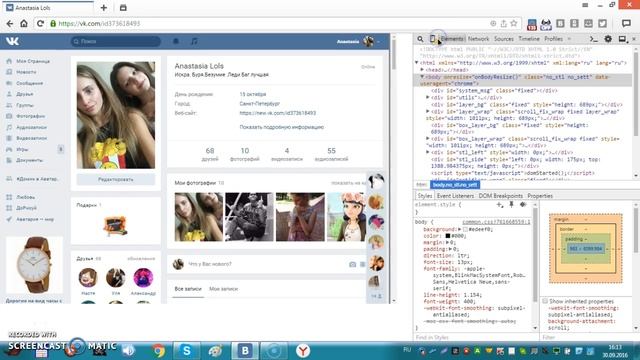The width and height of the screenshot is (640, 360).
Task: Check Show inherited properties checkbox
Action: click(x=545, y=301)
